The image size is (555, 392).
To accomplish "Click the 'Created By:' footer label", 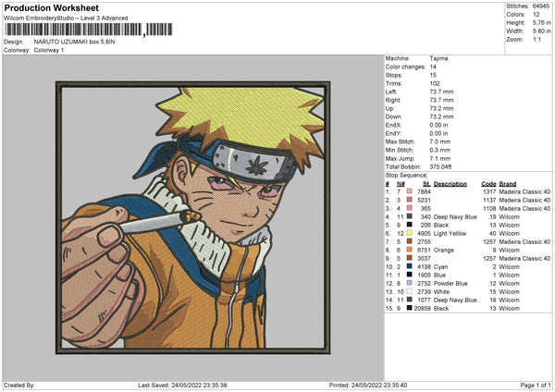I will (19, 385).
